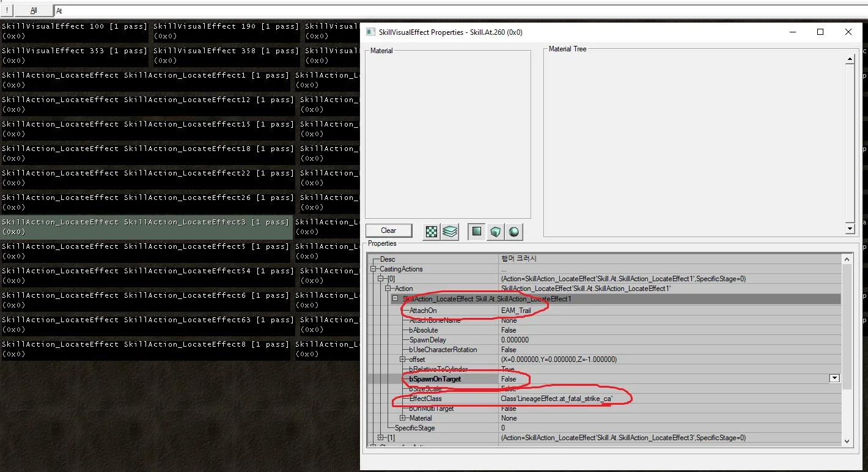The height and width of the screenshot is (472, 868).
Task: Select the cube preview shape
Action: pos(495,232)
